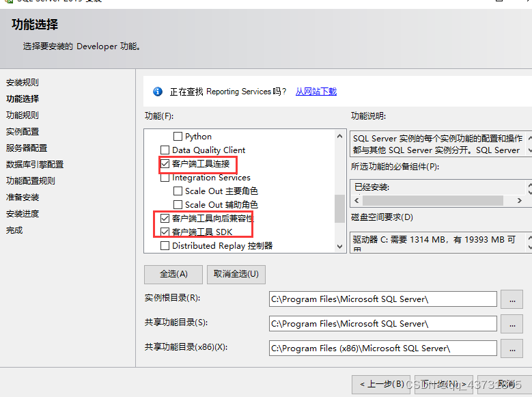Select the 安装进度 step in the sidebar
532x397 pixels.
coord(23,214)
